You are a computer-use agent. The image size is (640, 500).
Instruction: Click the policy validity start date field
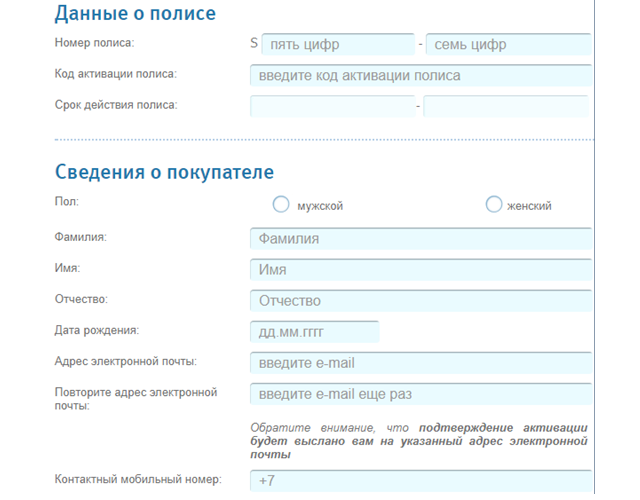pyautogui.click(x=332, y=106)
